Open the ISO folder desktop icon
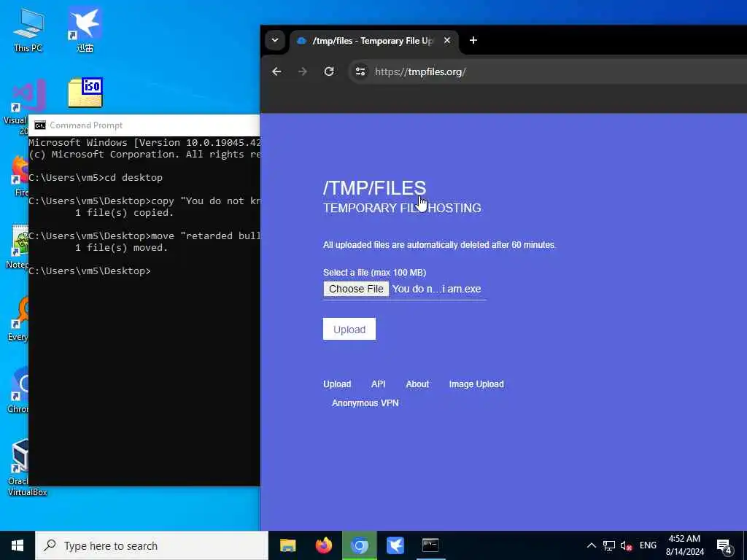This screenshot has height=560, width=747. point(86,93)
